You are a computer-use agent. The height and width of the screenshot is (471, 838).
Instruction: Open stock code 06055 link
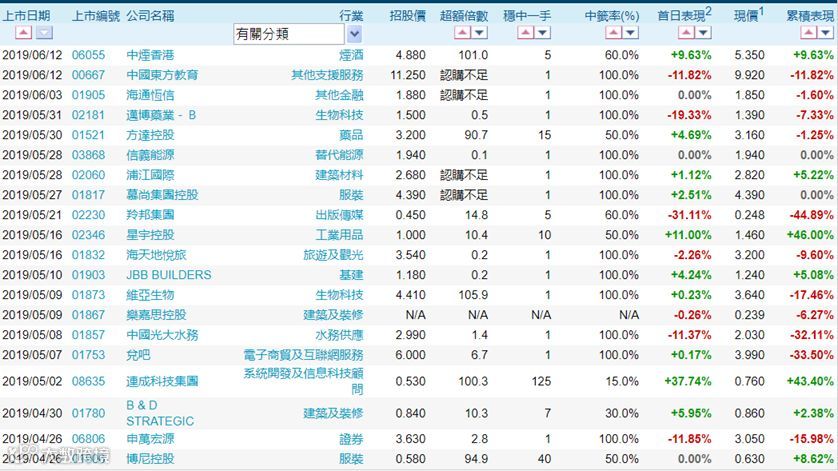(88, 55)
